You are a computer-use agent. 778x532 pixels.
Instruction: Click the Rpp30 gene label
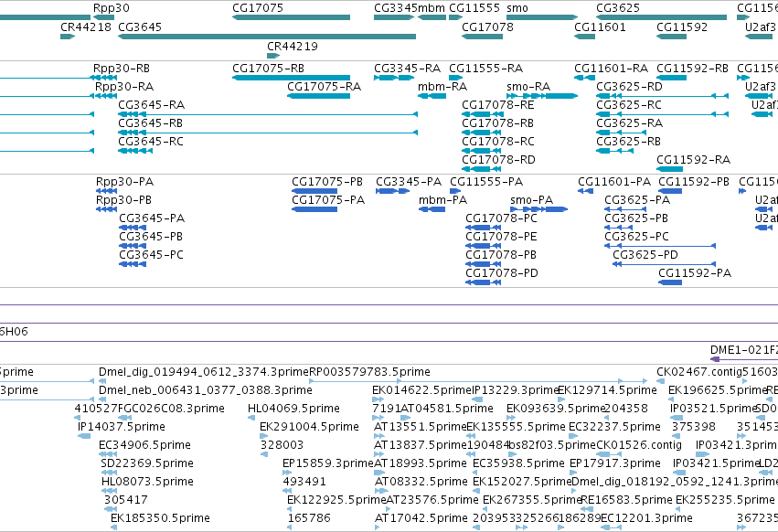[x=112, y=8]
